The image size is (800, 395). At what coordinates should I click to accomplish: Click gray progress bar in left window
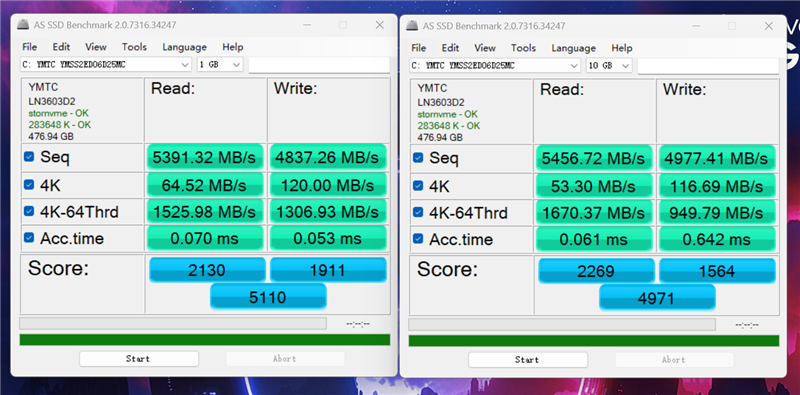173,324
